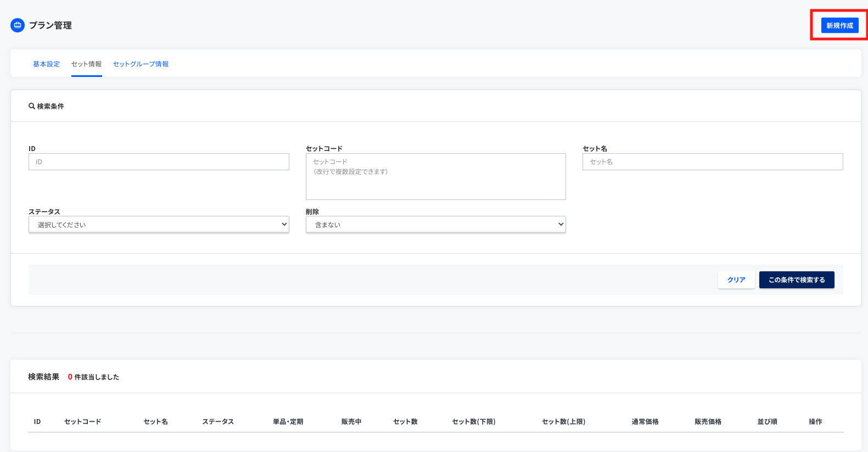Open the 削除 dropdown showing 含まない
Screen dimensions: 868x452
[x=435, y=224]
